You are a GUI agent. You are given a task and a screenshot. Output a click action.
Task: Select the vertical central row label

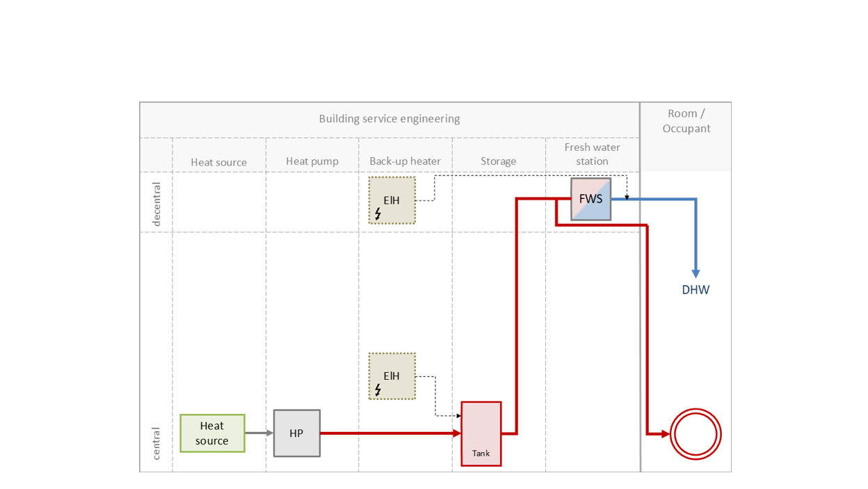156,443
